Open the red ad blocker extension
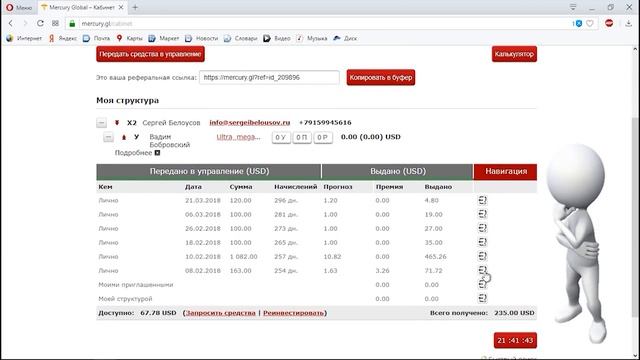 pyautogui.click(x=609, y=23)
